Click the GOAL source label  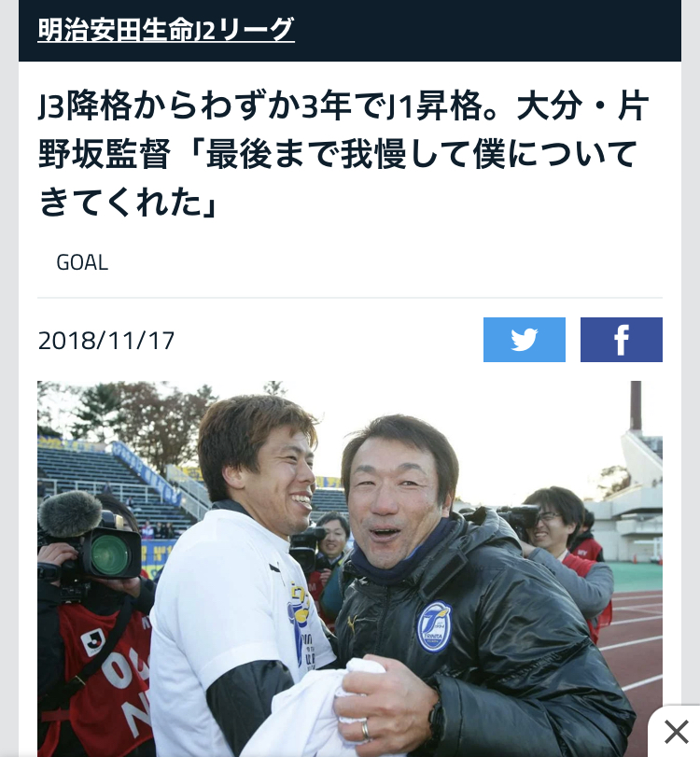(82, 262)
